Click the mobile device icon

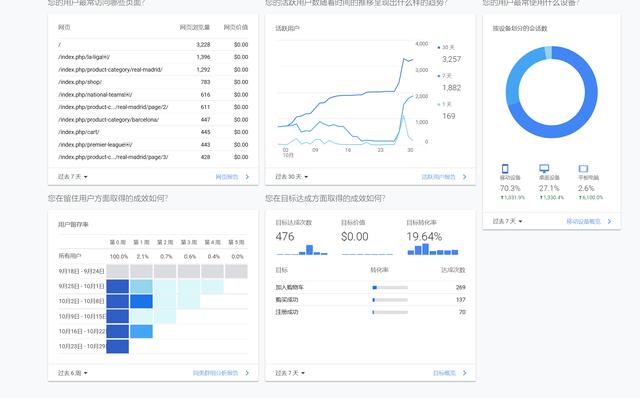(505, 169)
